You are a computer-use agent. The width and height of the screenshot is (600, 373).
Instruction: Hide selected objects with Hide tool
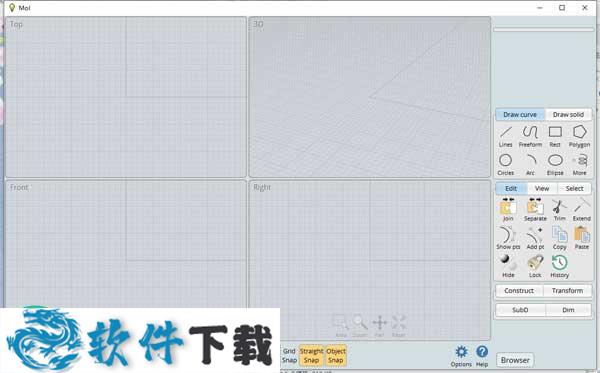click(508, 266)
